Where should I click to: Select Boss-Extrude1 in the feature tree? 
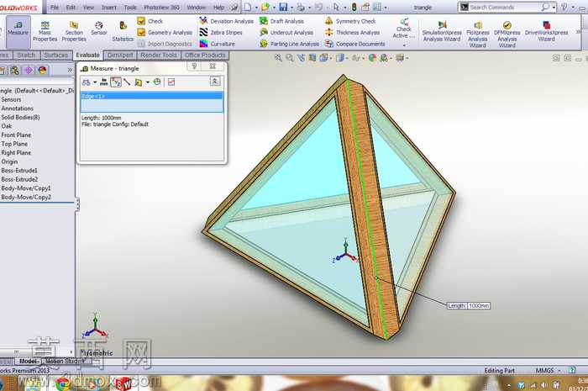pyautogui.click(x=19, y=171)
